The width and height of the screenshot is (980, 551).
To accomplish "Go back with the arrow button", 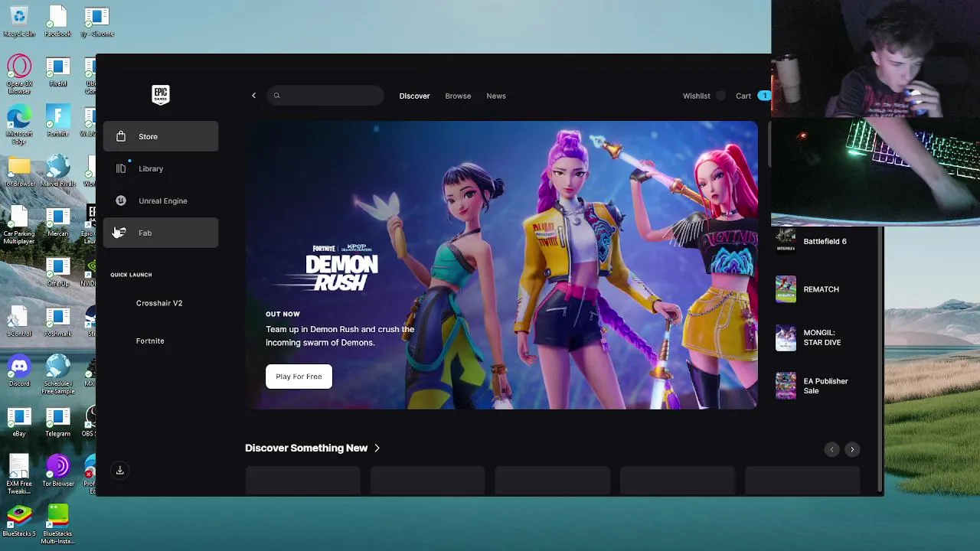I will [254, 96].
